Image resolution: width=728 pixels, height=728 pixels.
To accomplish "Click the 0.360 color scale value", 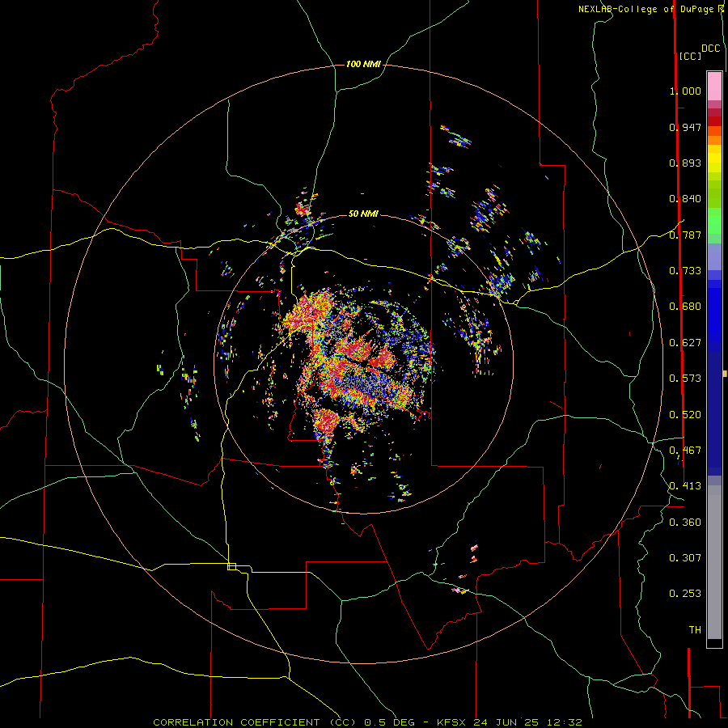I will point(685,523).
